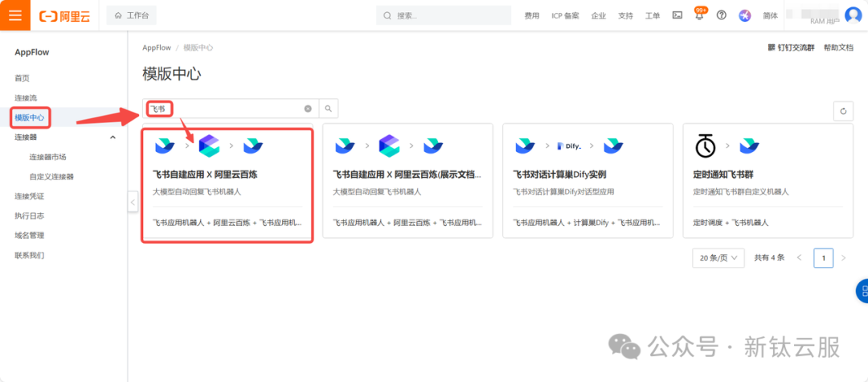Open the ICP 备案 menu
The image size is (868, 382).
click(565, 15)
